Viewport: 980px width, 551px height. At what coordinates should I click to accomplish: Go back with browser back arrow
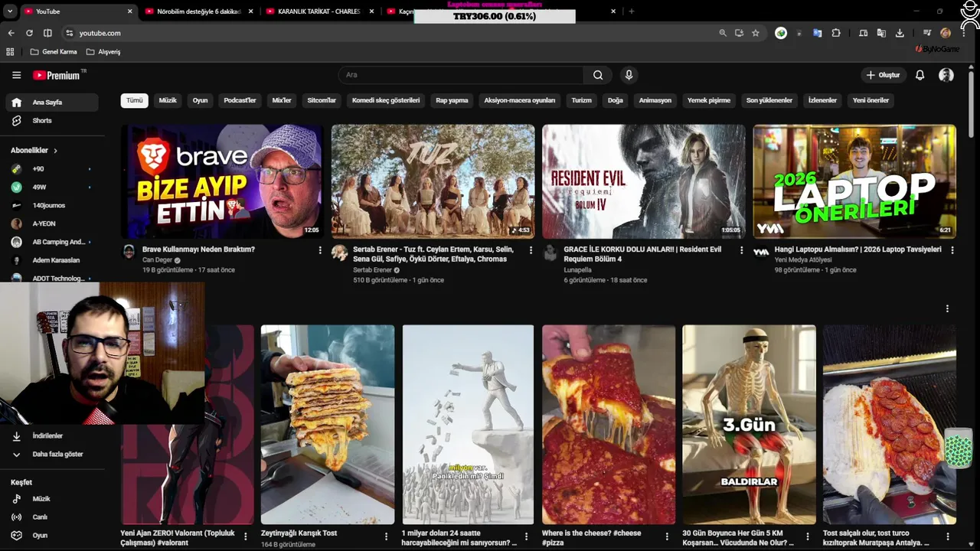pyautogui.click(x=11, y=33)
